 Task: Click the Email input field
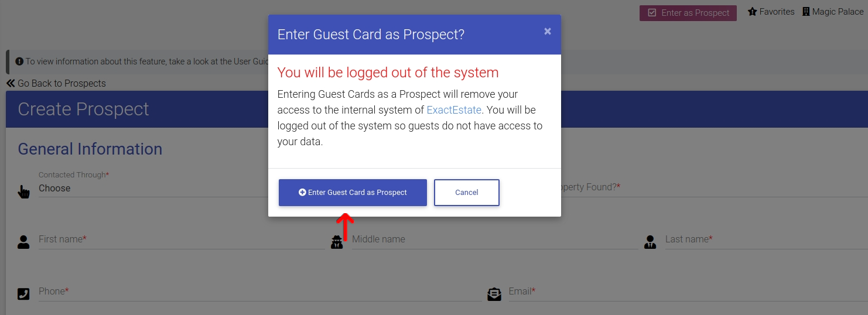[688, 292]
